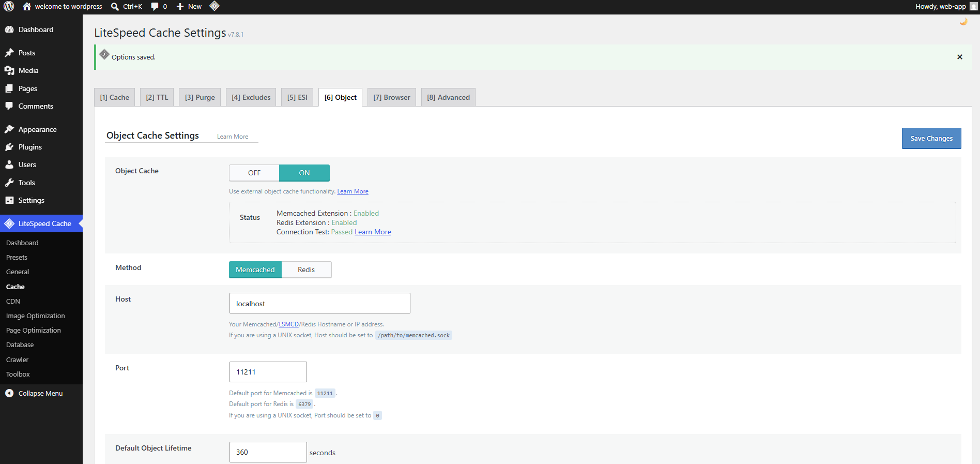Image resolution: width=980 pixels, height=464 pixels.
Task: Click the crescent moon icon top right
Action: coord(963,21)
